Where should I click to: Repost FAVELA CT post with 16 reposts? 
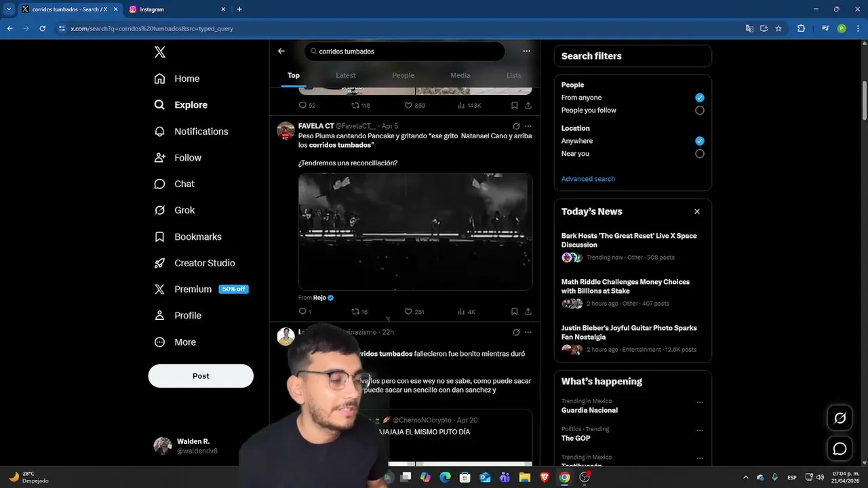359,312
